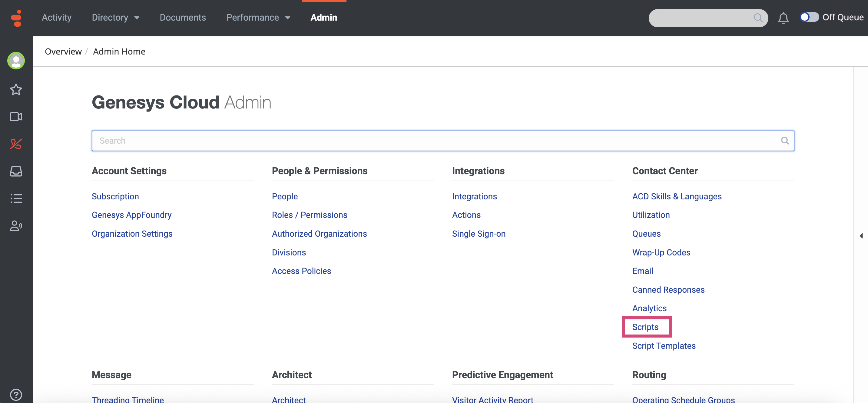
Task: Open the agent speaking icon in sidebar
Action: tap(16, 226)
